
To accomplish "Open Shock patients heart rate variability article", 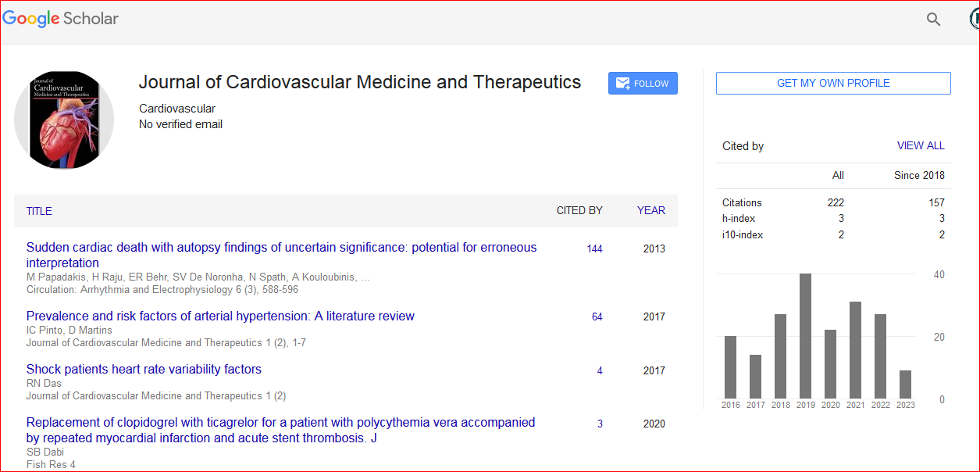I will pyautogui.click(x=144, y=369).
